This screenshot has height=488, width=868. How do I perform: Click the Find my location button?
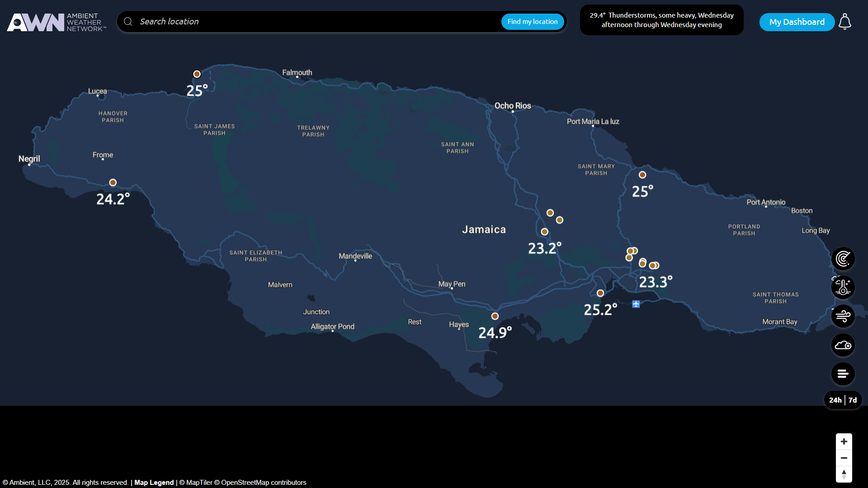point(532,22)
